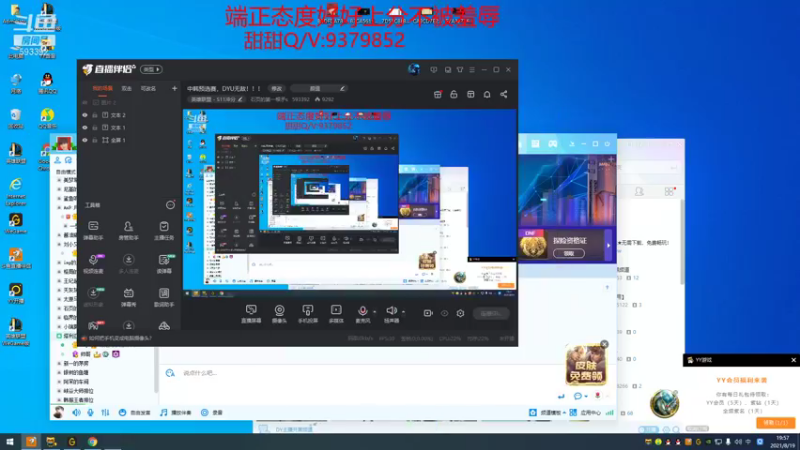The width and height of the screenshot is (800, 450).
Task: Click the gift box icon in stream header
Action: click(438, 94)
